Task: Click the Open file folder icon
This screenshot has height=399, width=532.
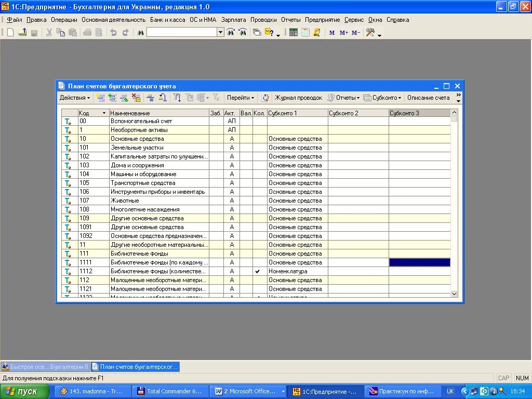Action: pos(22,33)
